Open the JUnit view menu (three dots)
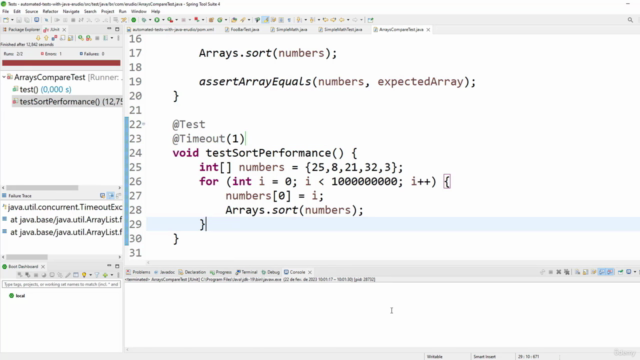Screen dimensions: 640x360 (118, 38)
